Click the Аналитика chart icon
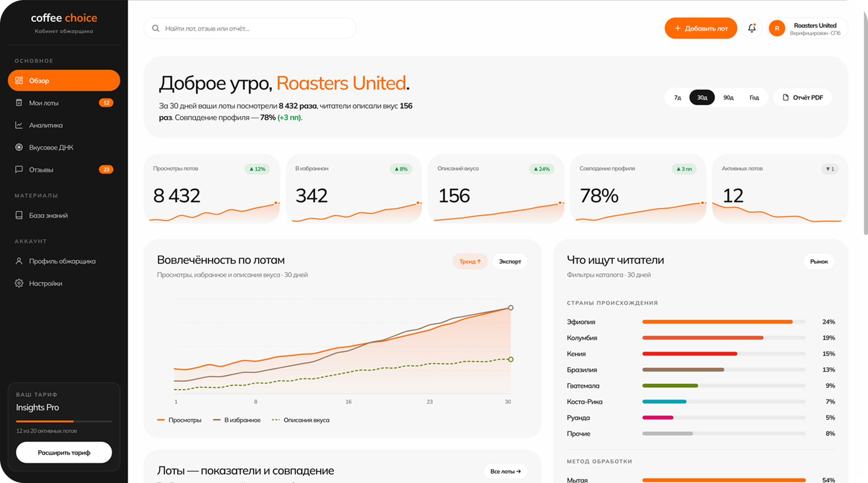The image size is (868, 483). (19, 125)
